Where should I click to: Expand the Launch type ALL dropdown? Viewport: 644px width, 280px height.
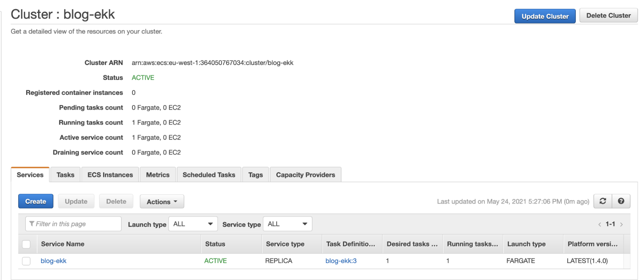[x=193, y=224]
